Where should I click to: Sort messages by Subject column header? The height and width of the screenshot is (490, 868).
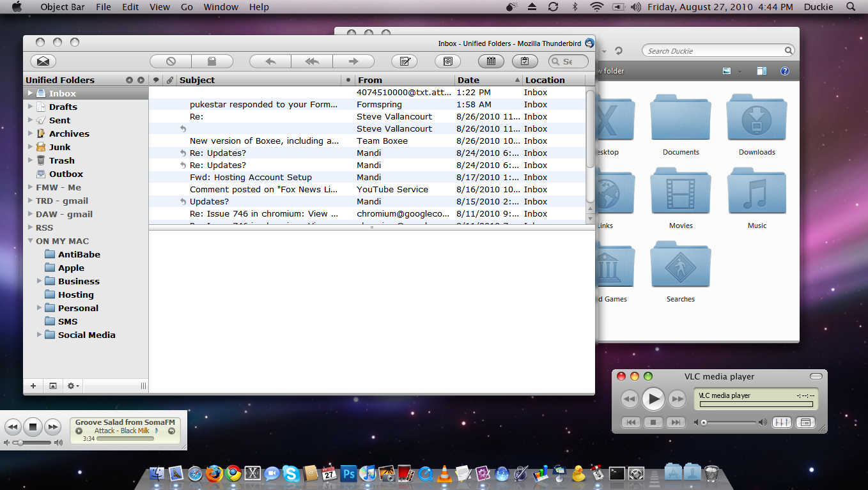pyautogui.click(x=259, y=80)
